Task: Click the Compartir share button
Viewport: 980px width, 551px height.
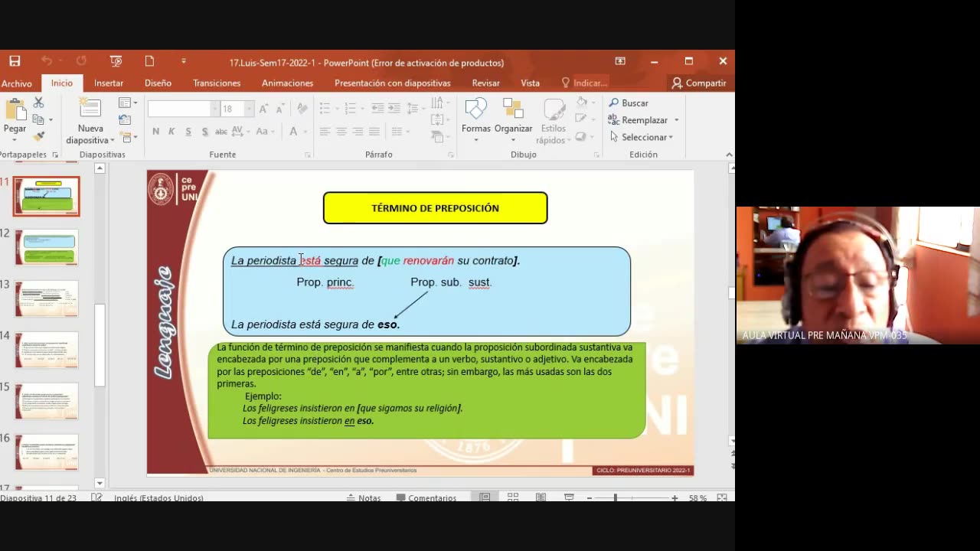Action: pyautogui.click(x=698, y=83)
